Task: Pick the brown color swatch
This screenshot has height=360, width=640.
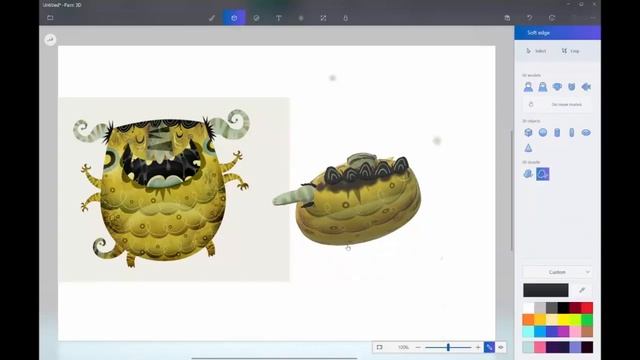Action: [x=587, y=331]
